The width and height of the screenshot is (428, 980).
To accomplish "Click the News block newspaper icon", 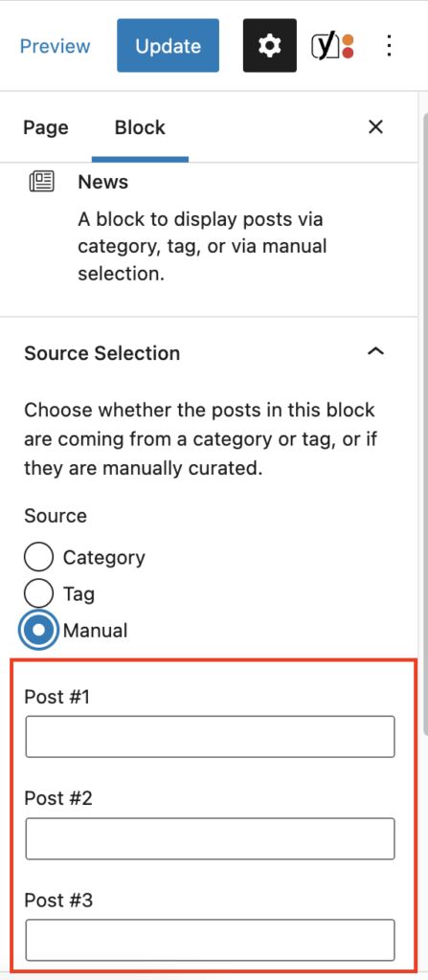I will 42,182.
